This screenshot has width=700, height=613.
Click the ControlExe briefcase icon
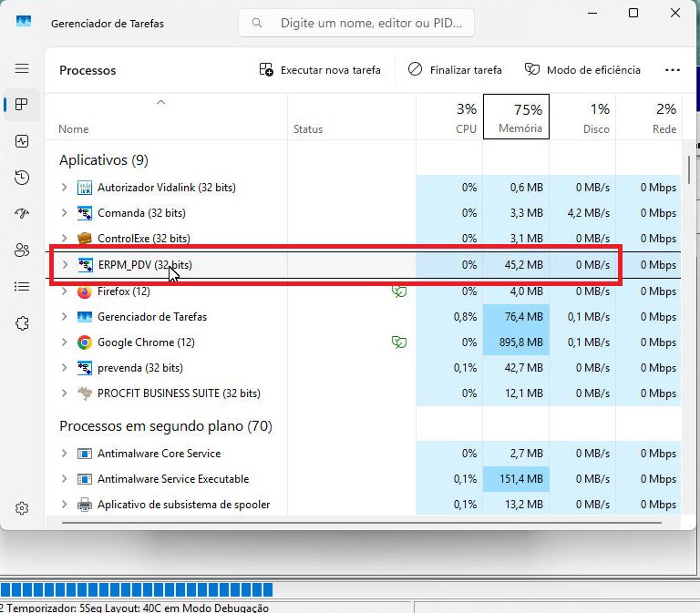(85, 239)
